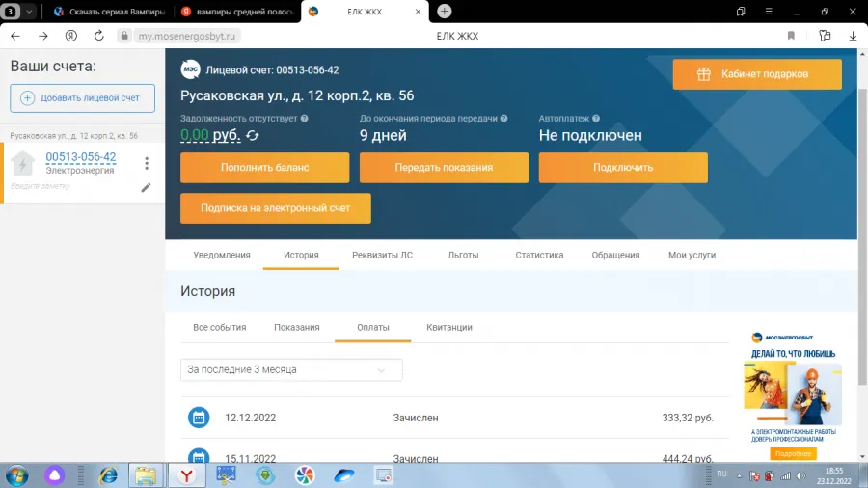Image resolution: width=868 pixels, height=488 pixels.
Task: Click the 12.12.2022 payment date
Action: (x=250, y=418)
